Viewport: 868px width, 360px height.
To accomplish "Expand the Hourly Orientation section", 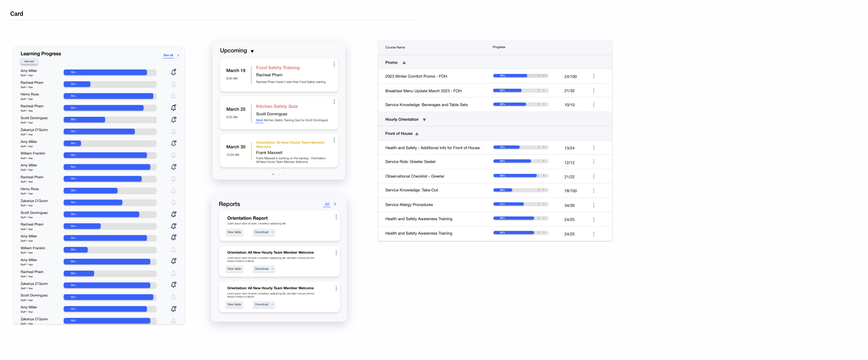I will 424,120.
